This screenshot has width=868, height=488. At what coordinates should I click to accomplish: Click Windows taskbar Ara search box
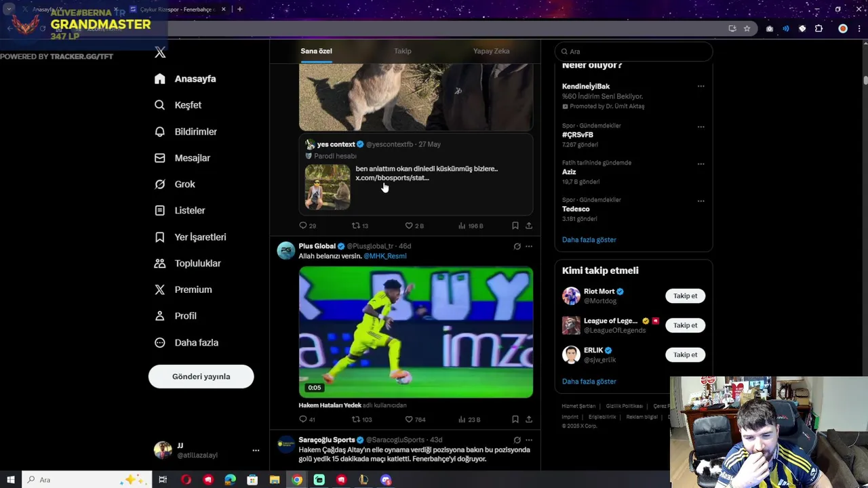click(x=87, y=480)
